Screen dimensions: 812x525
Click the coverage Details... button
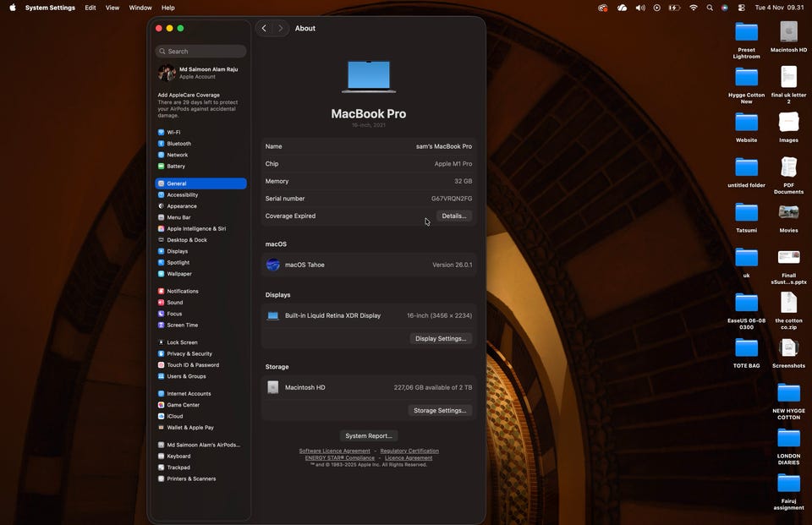(454, 216)
